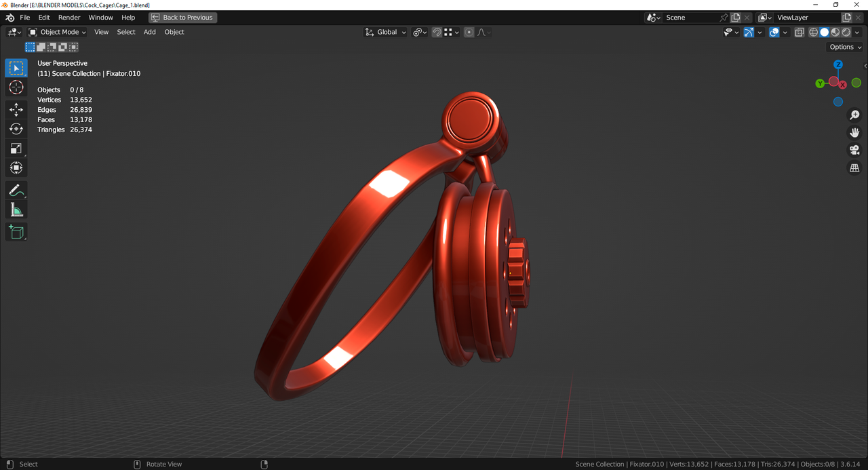The height and width of the screenshot is (470, 868).
Task: Open the pivot point dropdown
Action: (x=420, y=32)
